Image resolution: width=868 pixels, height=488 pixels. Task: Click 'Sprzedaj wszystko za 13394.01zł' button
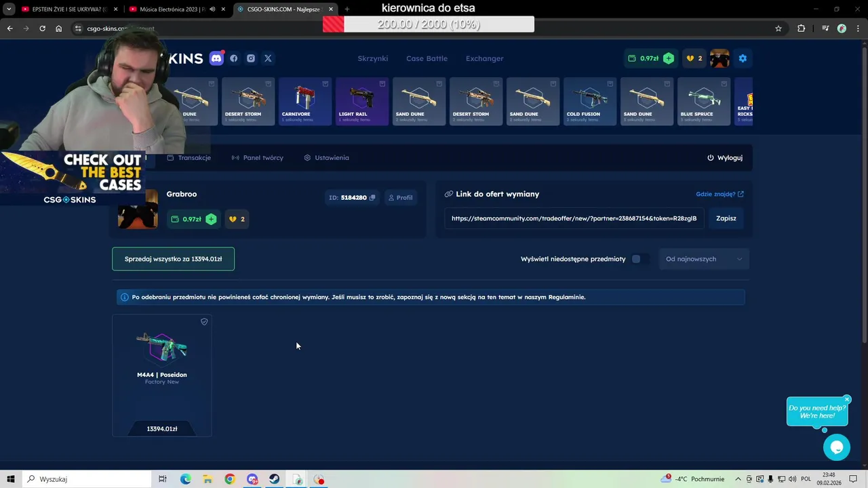coord(174,259)
